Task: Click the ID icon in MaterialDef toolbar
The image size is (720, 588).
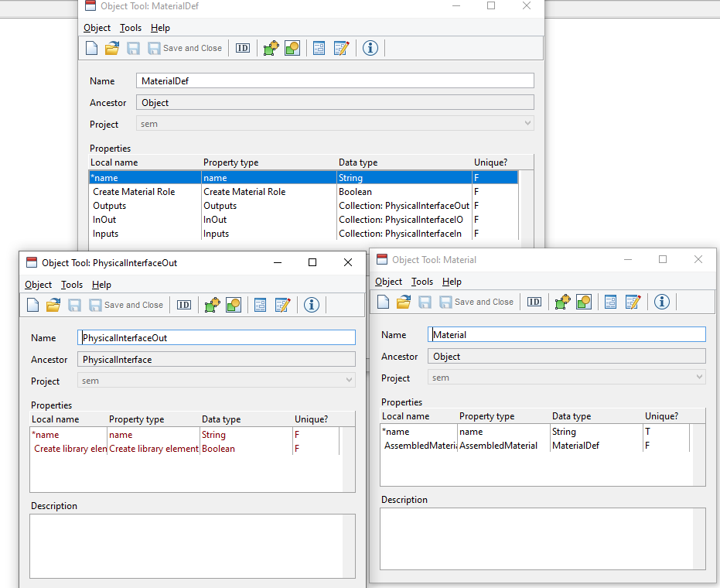Action: pyautogui.click(x=243, y=48)
